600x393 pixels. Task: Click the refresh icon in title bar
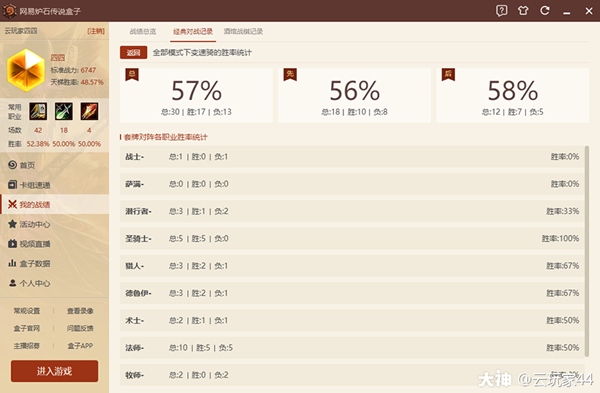(x=545, y=10)
